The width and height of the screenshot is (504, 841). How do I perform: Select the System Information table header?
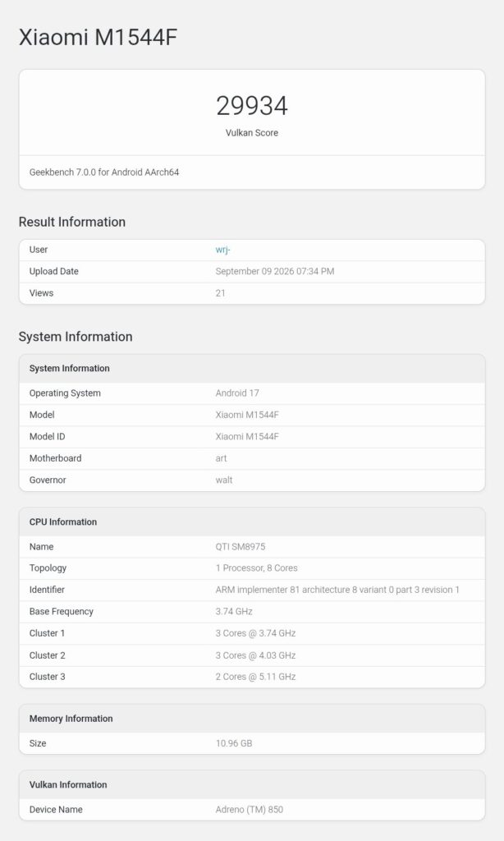[x=69, y=369]
